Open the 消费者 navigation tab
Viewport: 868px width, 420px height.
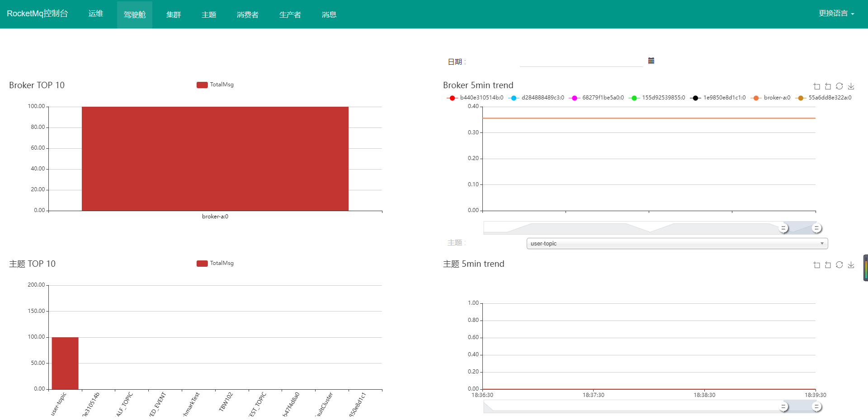(x=248, y=14)
